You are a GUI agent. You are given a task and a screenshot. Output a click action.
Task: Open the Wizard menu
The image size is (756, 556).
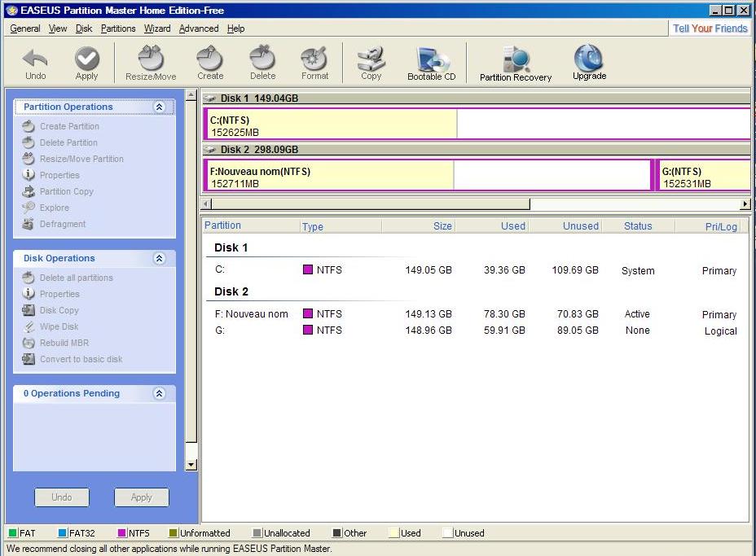click(x=157, y=28)
